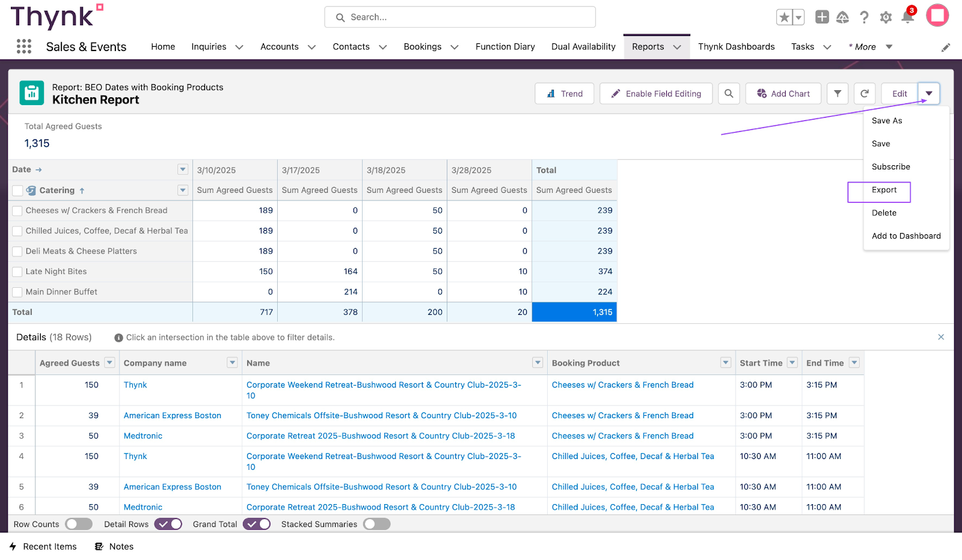Switch to the Function Diary tab
Image resolution: width=962 pixels, height=560 pixels.
pos(505,47)
